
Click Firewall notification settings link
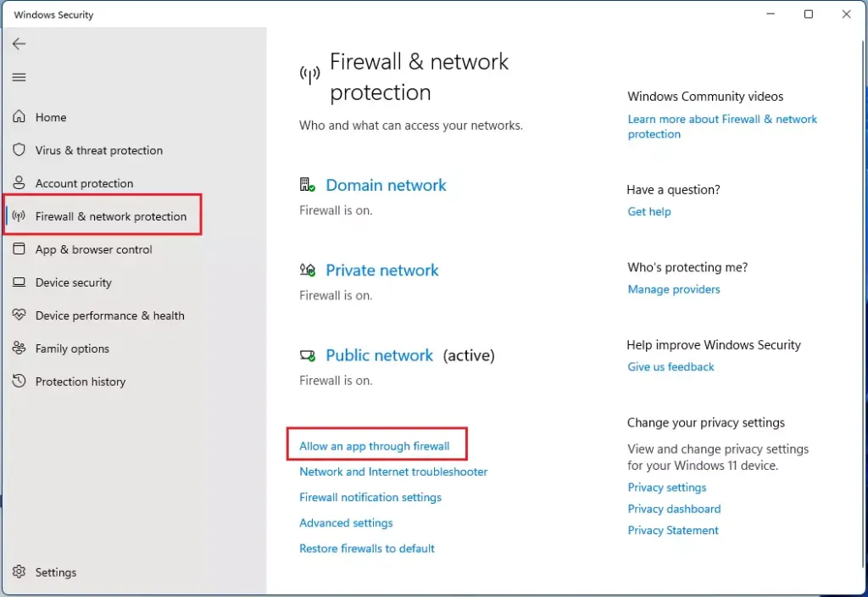click(370, 497)
